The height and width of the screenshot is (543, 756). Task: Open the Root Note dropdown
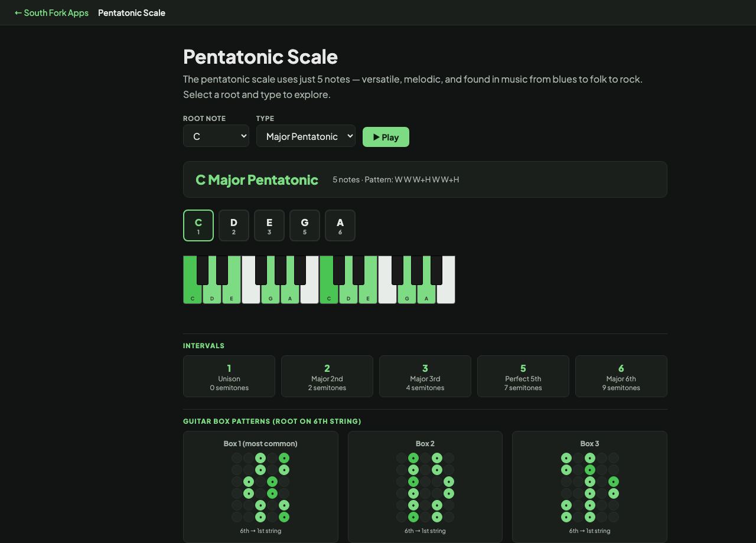[216, 136]
